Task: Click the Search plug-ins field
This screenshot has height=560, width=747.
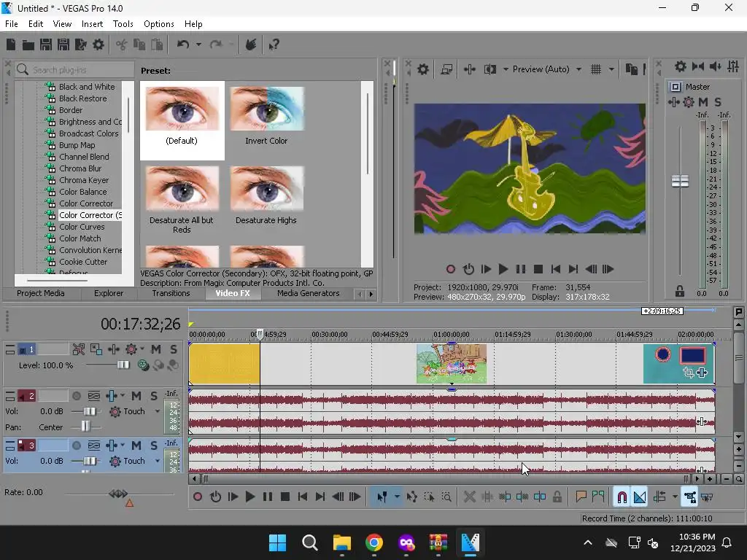Action: (x=75, y=70)
